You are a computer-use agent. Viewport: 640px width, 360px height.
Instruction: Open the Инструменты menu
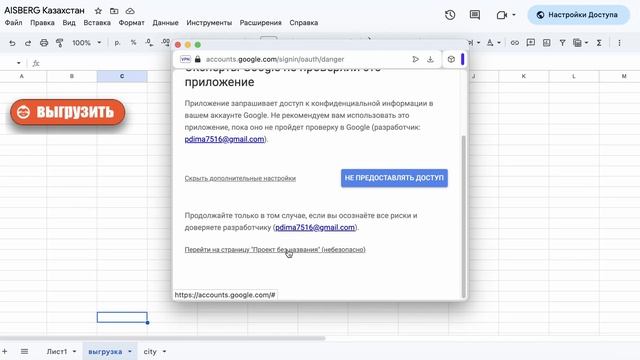tap(209, 23)
